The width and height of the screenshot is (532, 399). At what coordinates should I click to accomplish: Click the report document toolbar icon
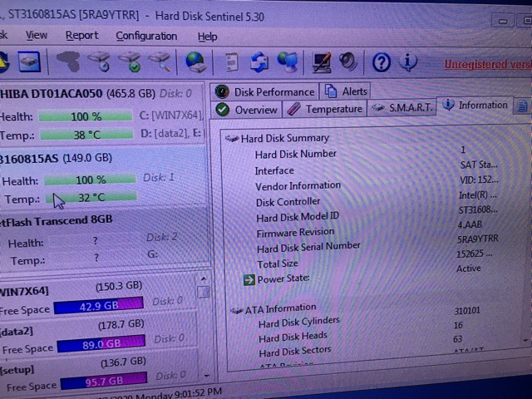[233, 62]
